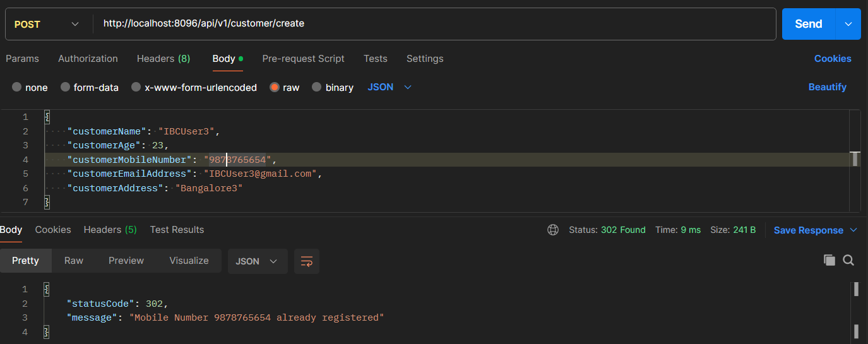This screenshot has width=868, height=344.
Task: Switch to the Authorization tab
Action: click(x=88, y=59)
